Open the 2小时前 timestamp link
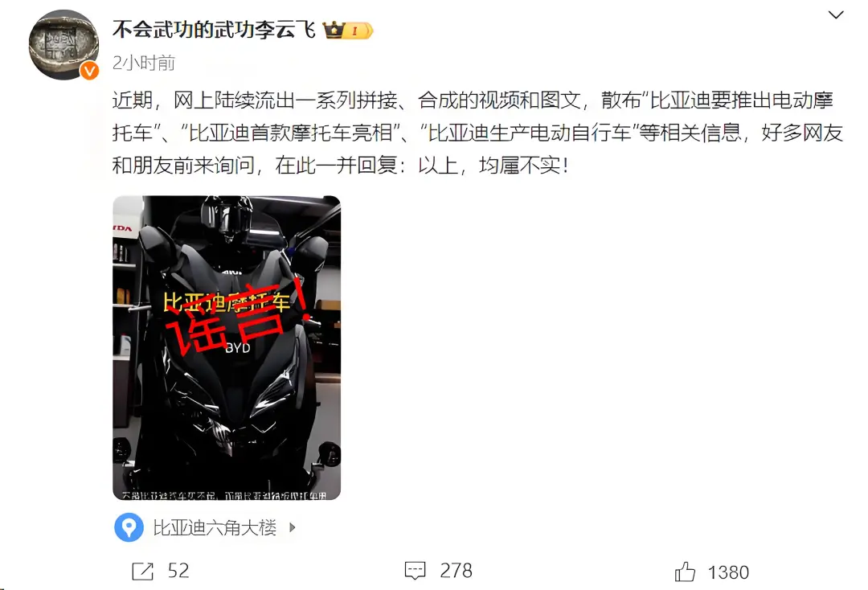The image size is (868, 590). coord(144,63)
